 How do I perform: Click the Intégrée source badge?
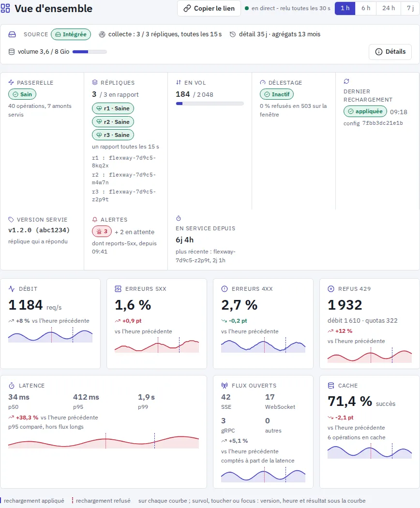tap(71, 34)
